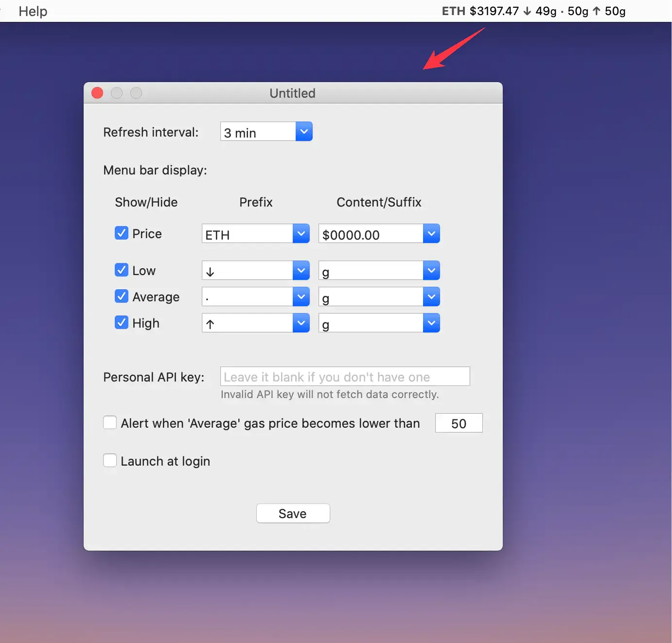Screen dimensions: 672x643
Task: Disable the Low display checkbox
Action: (121, 270)
